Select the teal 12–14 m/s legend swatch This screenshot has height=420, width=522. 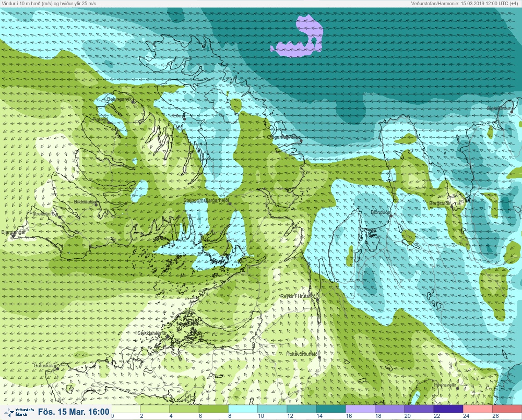tap(302, 409)
